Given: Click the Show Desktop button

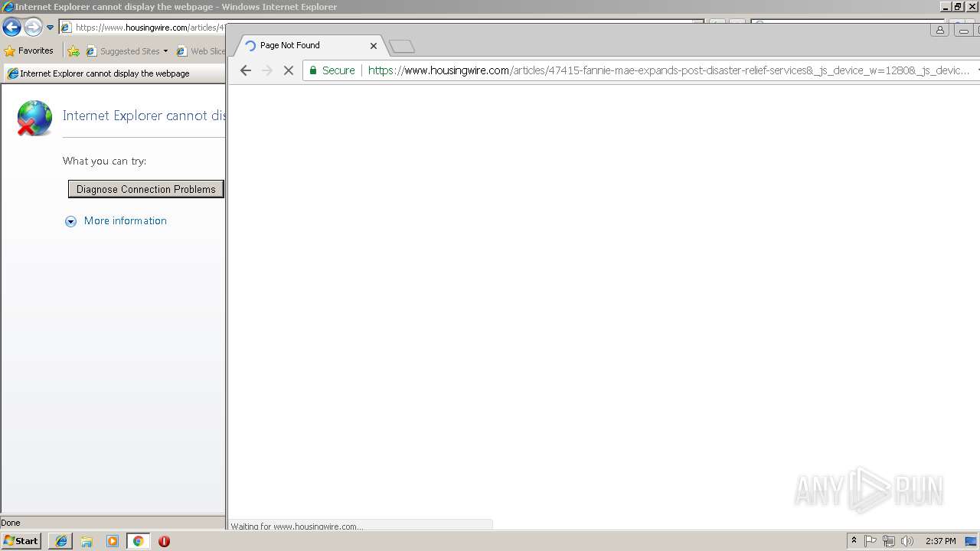Looking at the screenshot, I should tap(971, 541).
